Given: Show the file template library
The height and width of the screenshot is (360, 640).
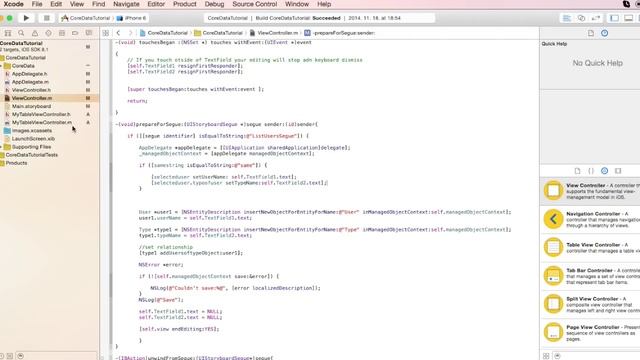Looking at the screenshot, I should (x=577, y=171).
